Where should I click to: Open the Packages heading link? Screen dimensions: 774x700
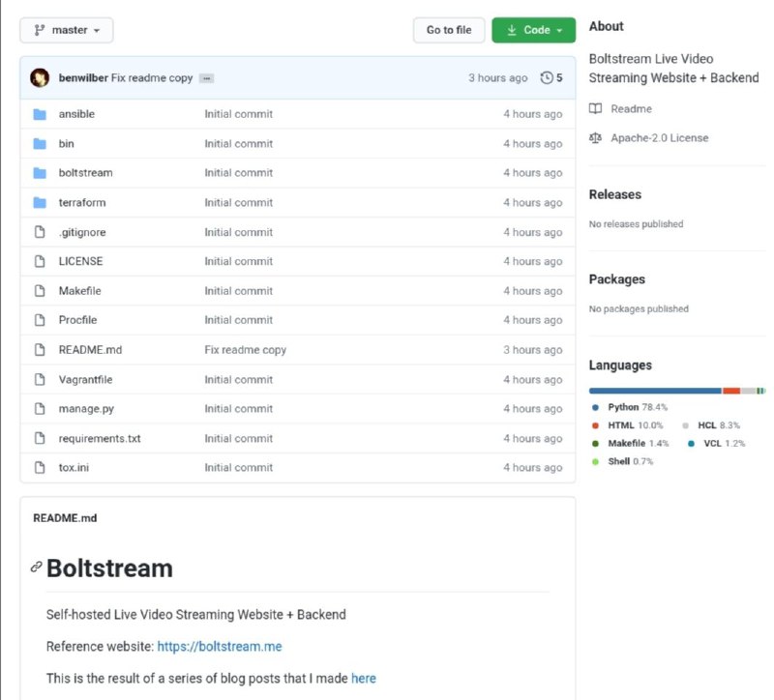617,279
